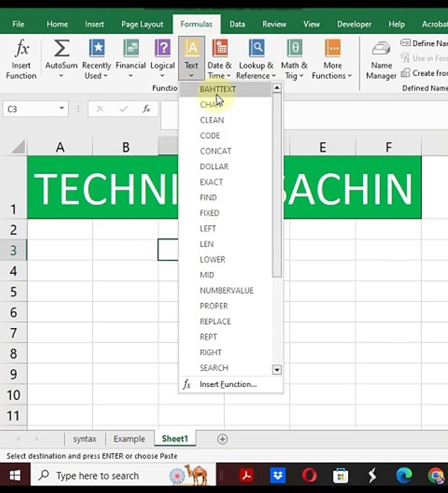
Task: Open the More Functions icon
Action: [x=332, y=48]
